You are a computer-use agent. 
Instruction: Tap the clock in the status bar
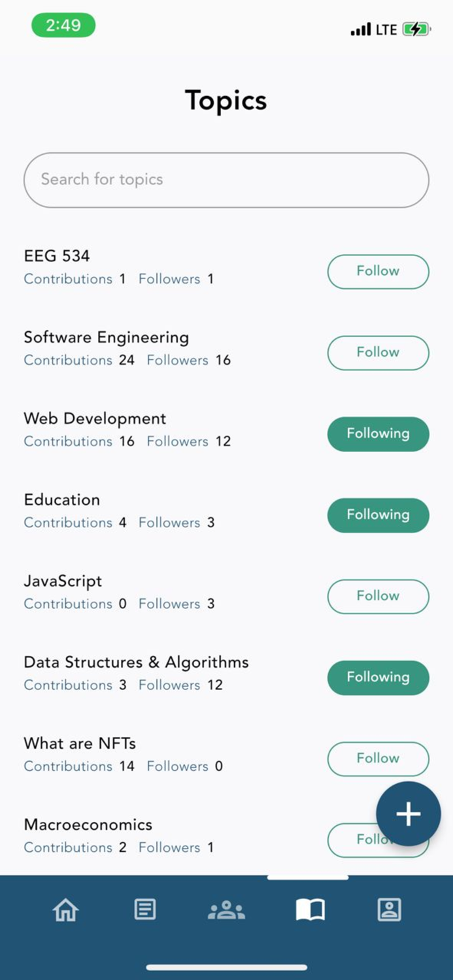[63, 25]
